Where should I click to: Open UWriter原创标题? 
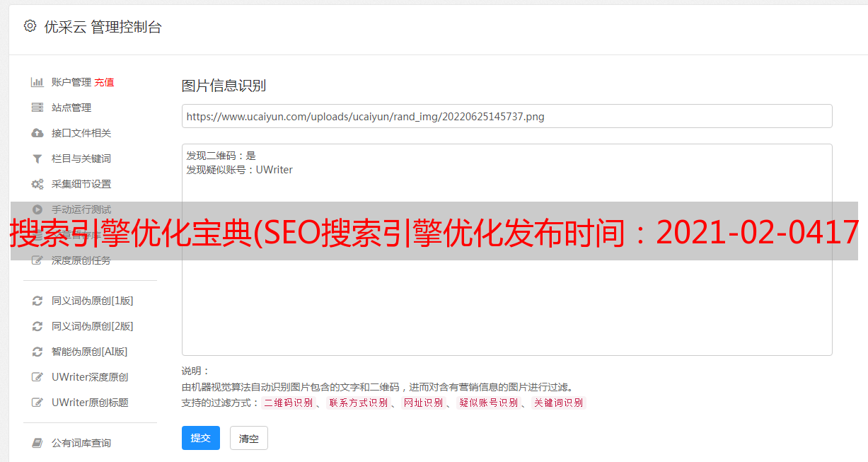point(90,403)
